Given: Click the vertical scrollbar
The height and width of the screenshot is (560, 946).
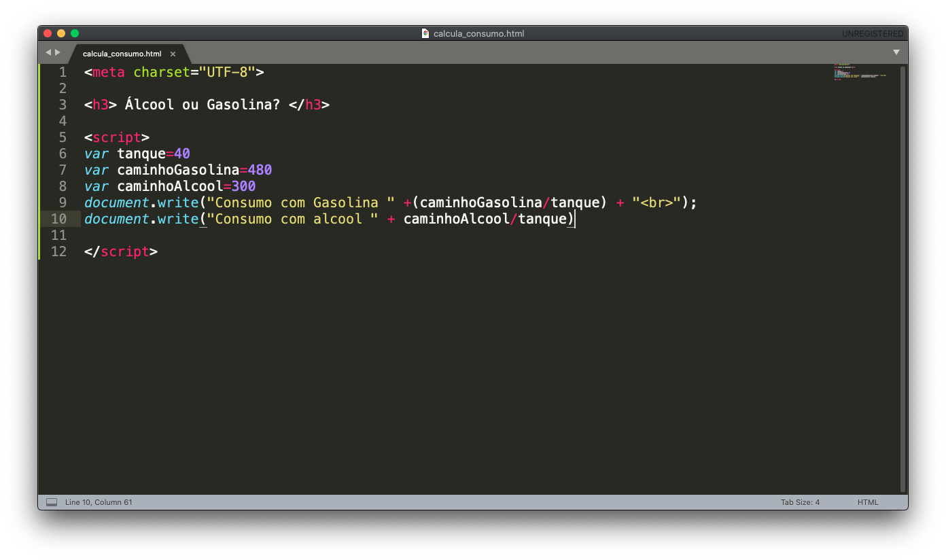Looking at the screenshot, I should [903, 279].
